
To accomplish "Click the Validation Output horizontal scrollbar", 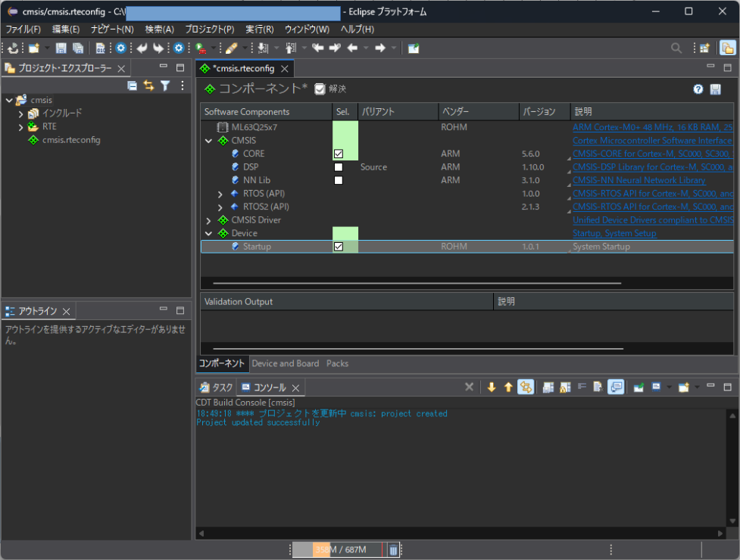I will (x=418, y=349).
